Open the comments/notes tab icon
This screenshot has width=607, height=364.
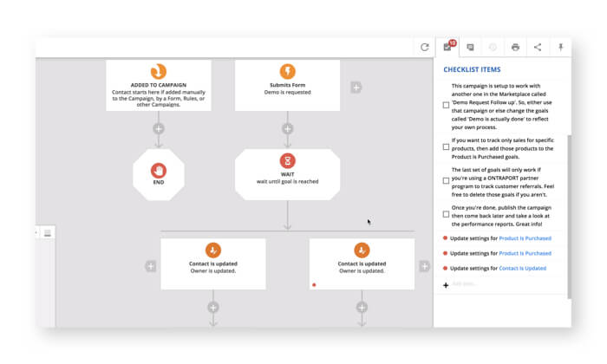point(470,47)
